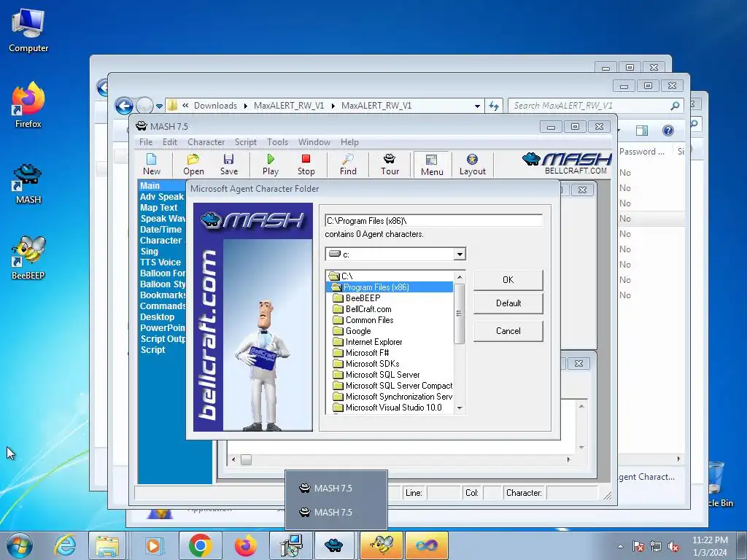The height and width of the screenshot is (560, 747).
Task: Open the BeeBEEP desktop shortcut
Action: click(x=28, y=257)
